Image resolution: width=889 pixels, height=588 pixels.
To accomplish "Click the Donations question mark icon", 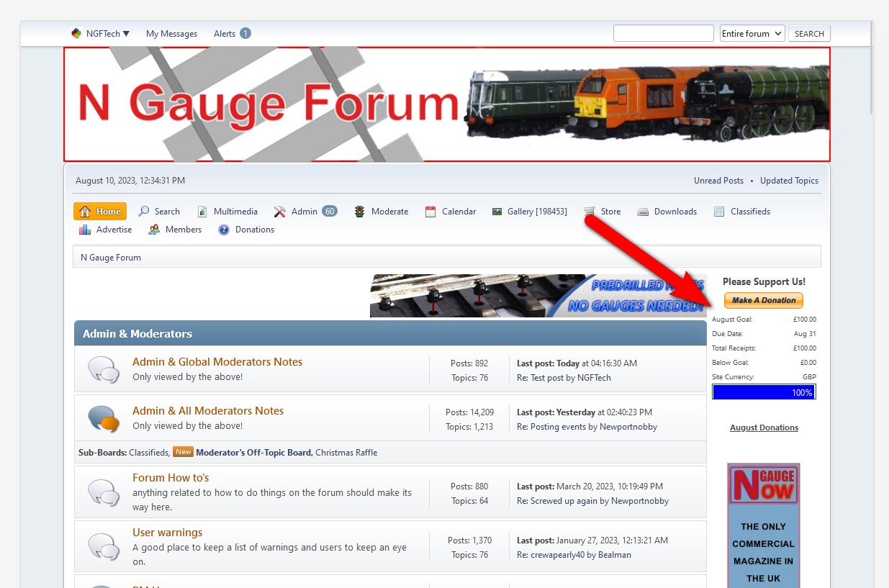I will (x=224, y=230).
